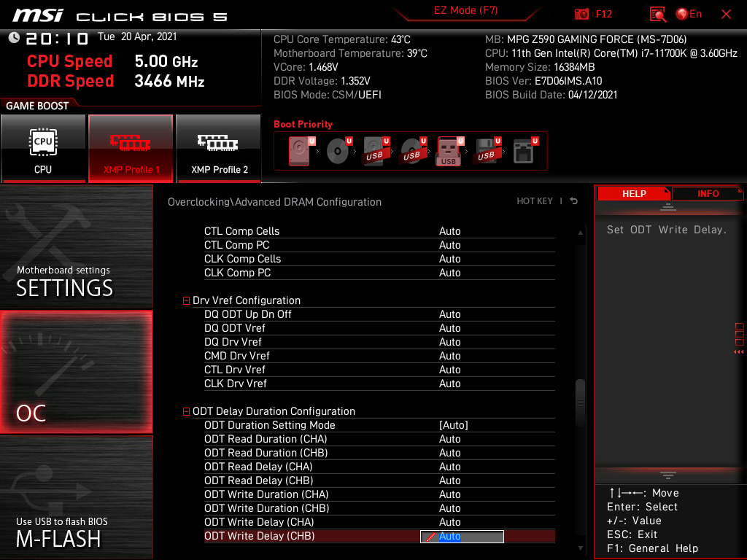Select the CLK Drv Vref row

379,384
